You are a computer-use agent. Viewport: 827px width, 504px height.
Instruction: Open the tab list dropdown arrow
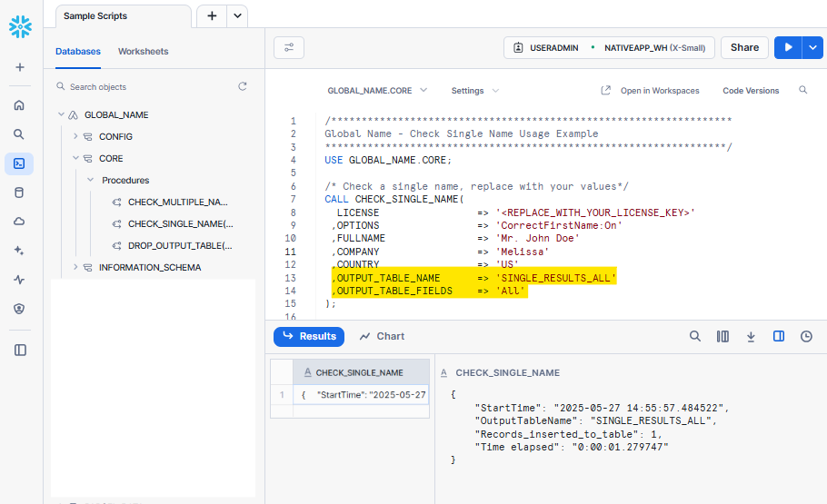(x=237, y=15)
